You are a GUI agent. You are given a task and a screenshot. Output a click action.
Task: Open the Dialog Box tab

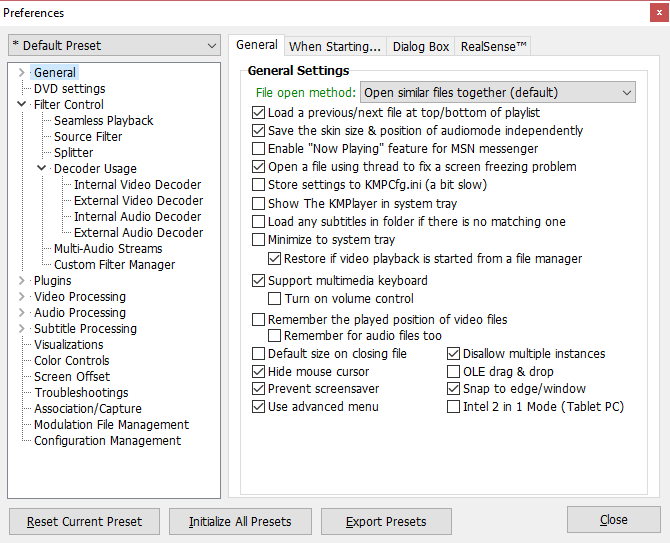[x=421, y=46]
